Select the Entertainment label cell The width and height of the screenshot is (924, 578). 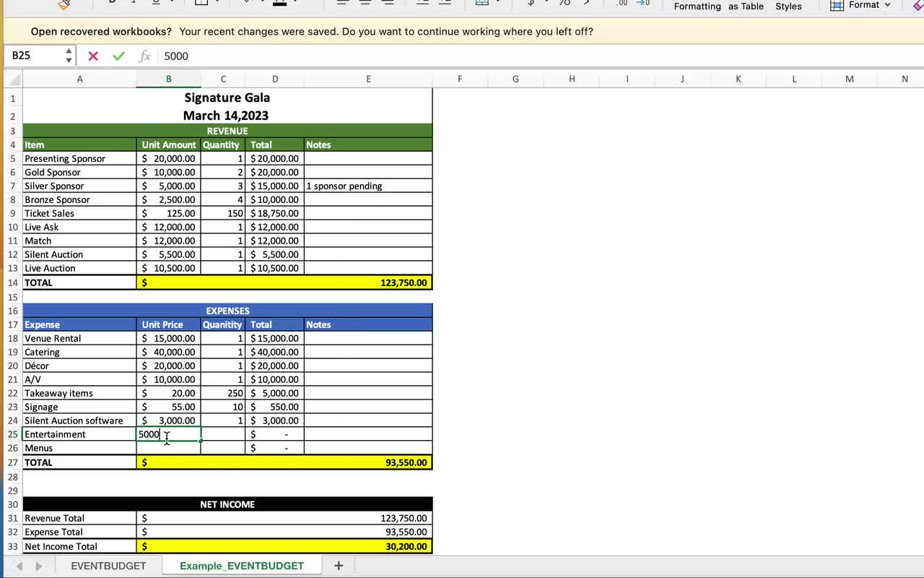[79, 434]
